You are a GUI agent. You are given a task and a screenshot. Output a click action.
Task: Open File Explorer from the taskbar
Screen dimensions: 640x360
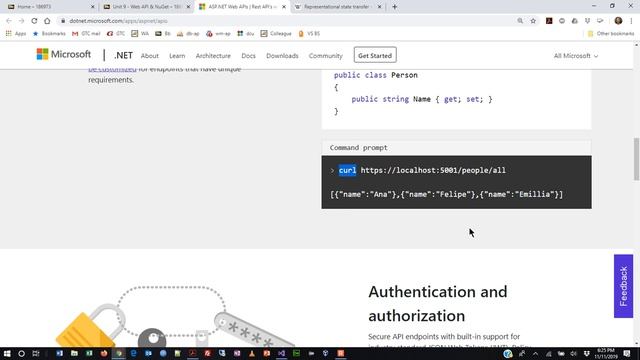coord(74,353)
